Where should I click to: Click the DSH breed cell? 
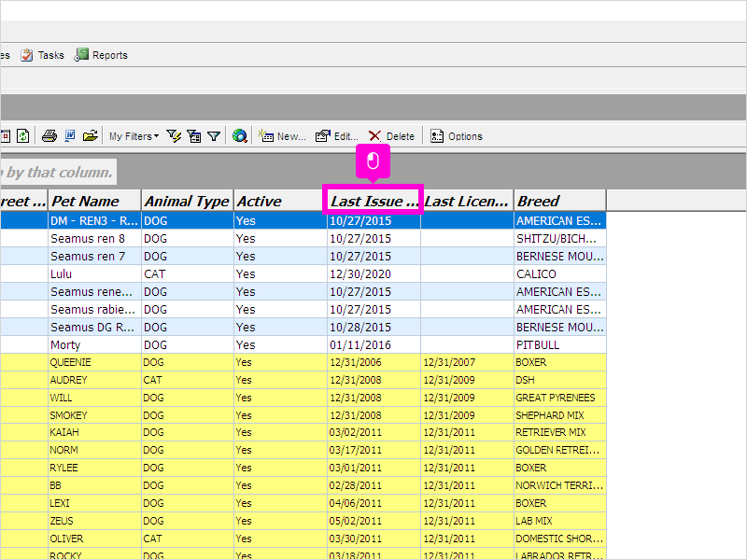(x=559, y=380)
